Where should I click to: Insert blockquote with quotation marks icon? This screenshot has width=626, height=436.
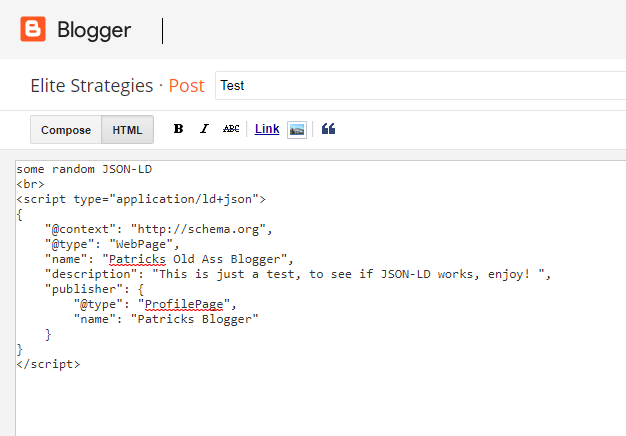pyautogui.click(x=328, y=129)
